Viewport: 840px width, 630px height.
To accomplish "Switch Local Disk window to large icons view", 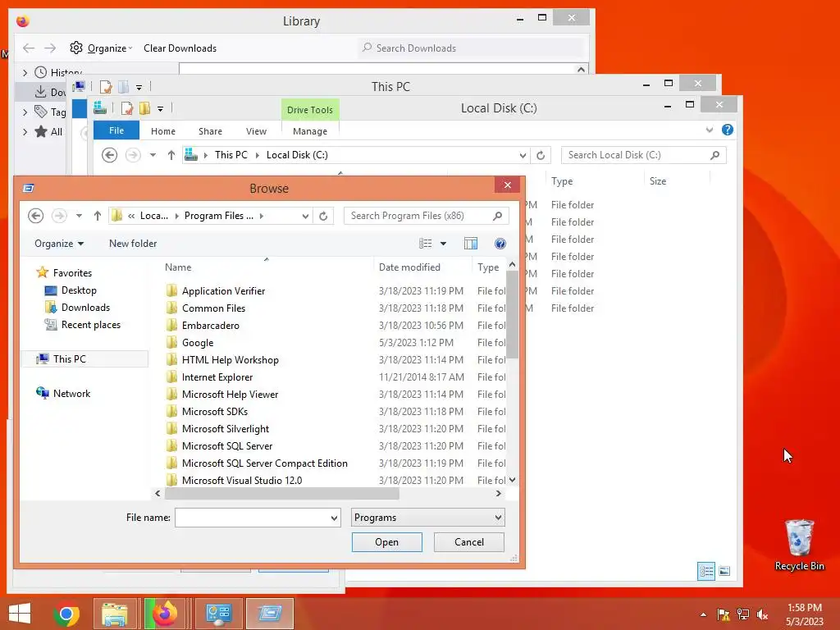I will click(x=724, y=571).
